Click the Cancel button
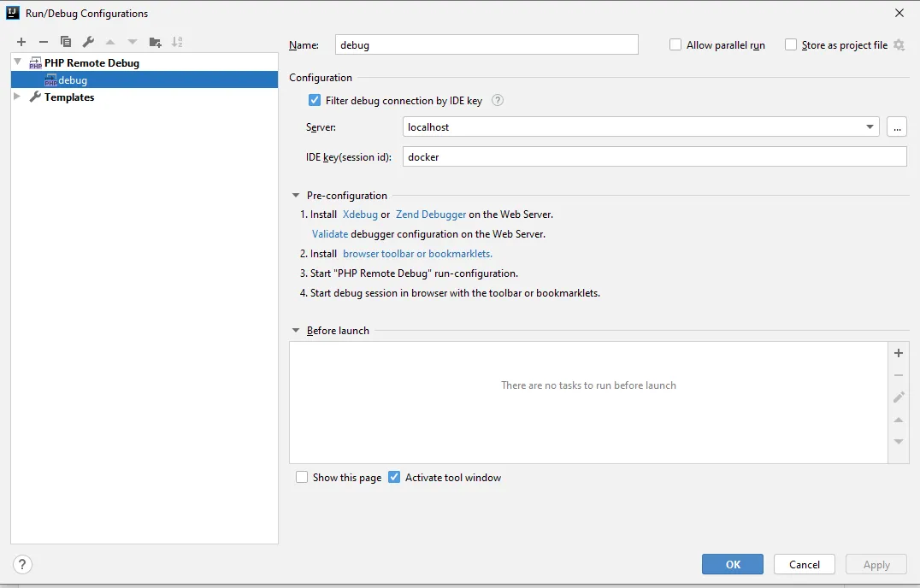This screenshot has width=920, height=588. coord(804,564)
